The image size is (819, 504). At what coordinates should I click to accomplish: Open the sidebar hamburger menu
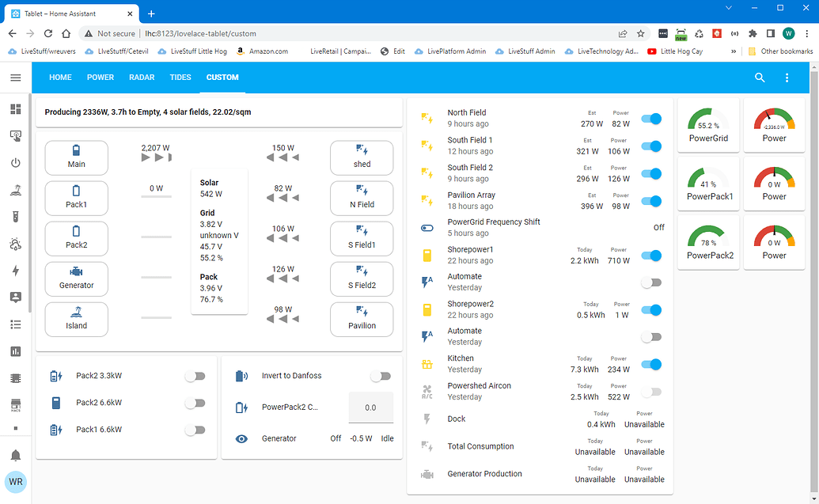pos(15,78)
